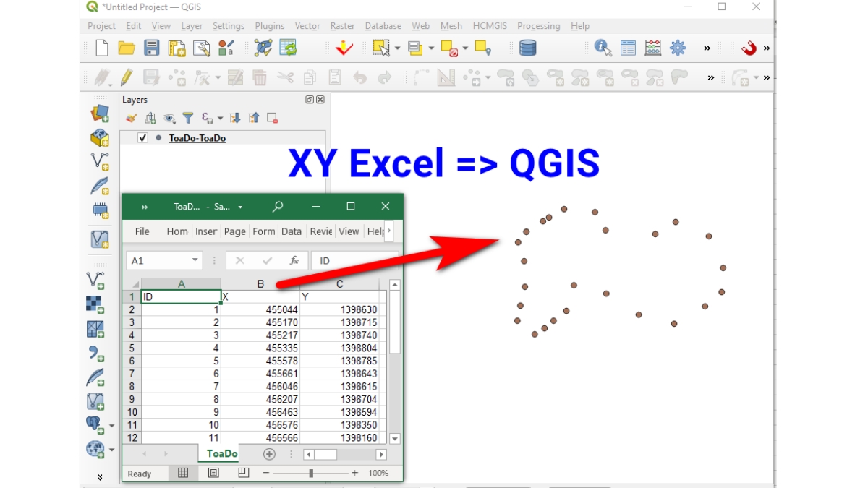
Task: Open the DB Manager database icon
Action: click(x=528, y=48)
